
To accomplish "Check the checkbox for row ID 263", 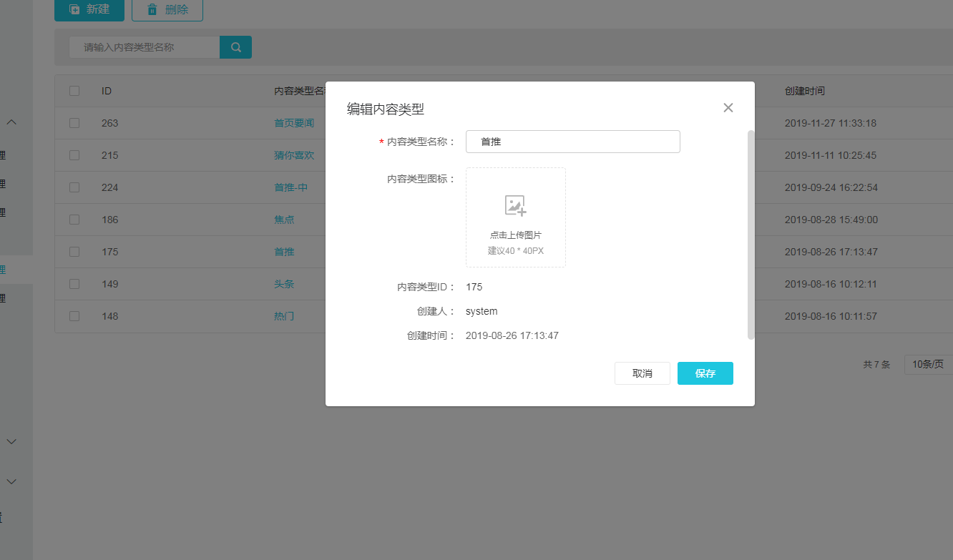I will pos(74,123).
